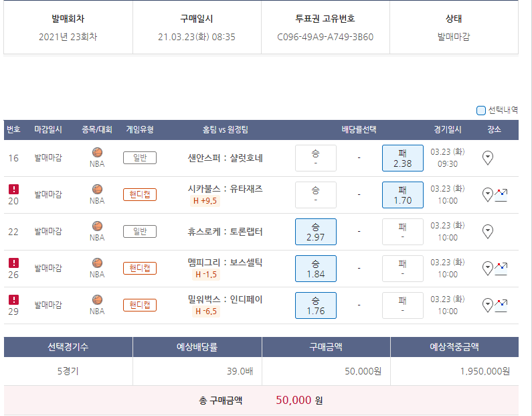Open odds trend chart for game 29
Viewport: 532px width, 416px height.
point(501,305)
